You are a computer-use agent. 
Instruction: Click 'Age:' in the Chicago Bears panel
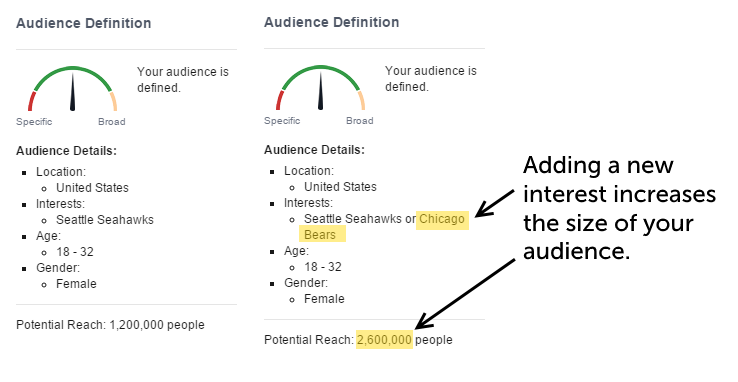click(296, 251)
